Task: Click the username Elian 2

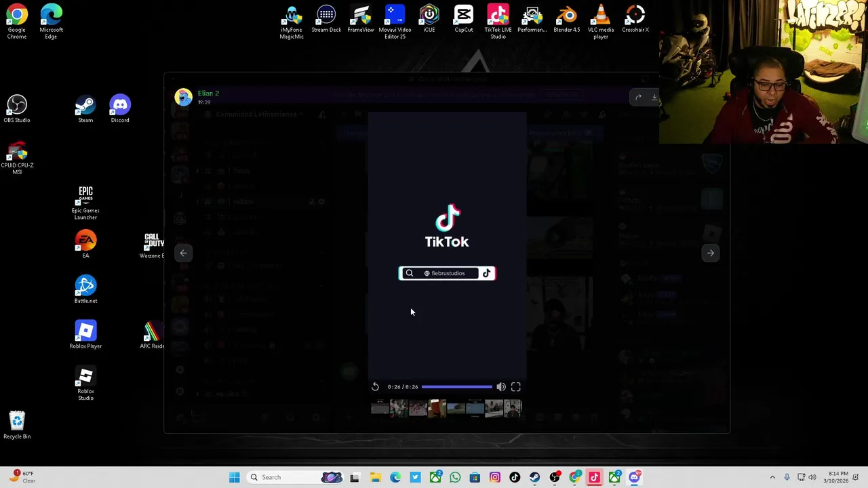Action: click(x=208, y=93)
